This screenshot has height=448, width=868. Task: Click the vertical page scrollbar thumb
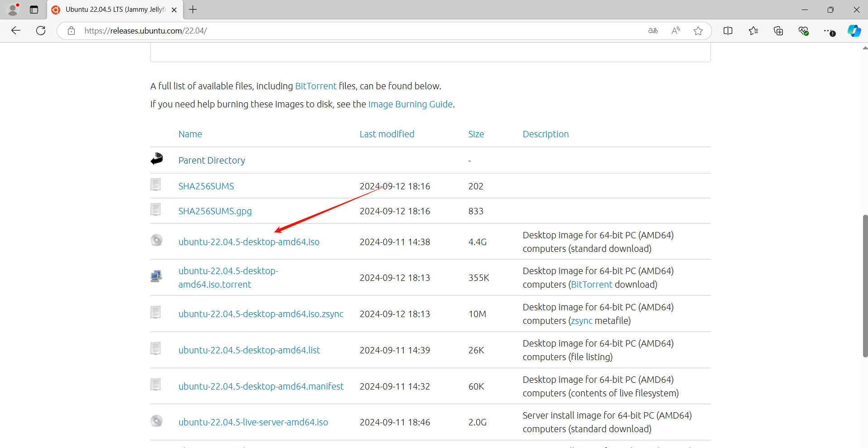865,285
